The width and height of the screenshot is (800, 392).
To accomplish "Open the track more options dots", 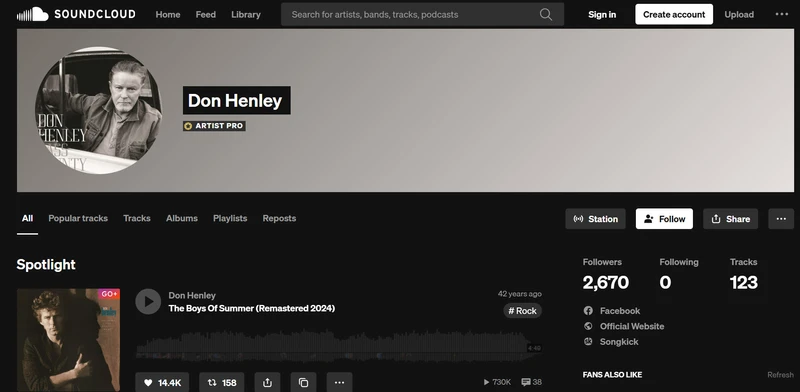I will pyautogui.click(x=339, y=383).
